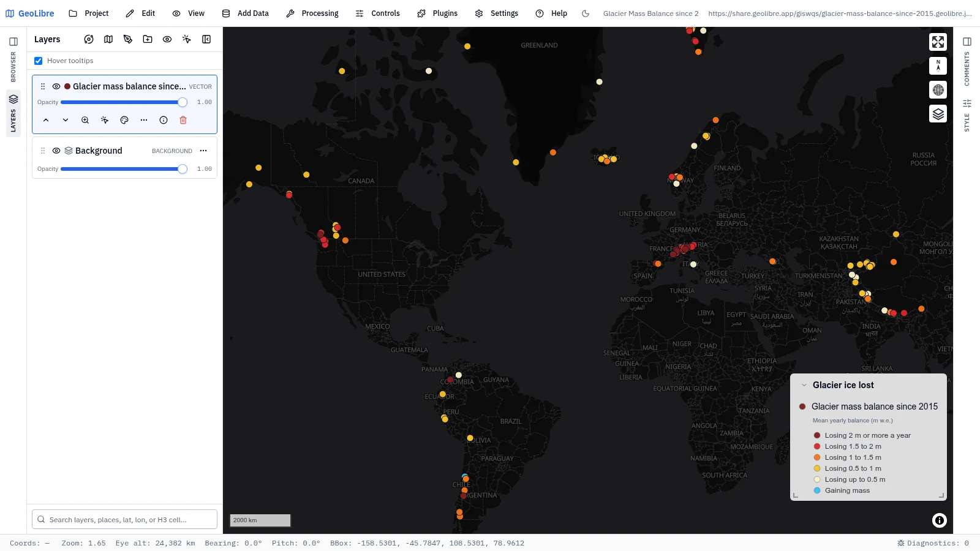The image size is (980, 551).
Task: Zoom to the Glacier mass balance layer
Action: click(x=85, y=120)
